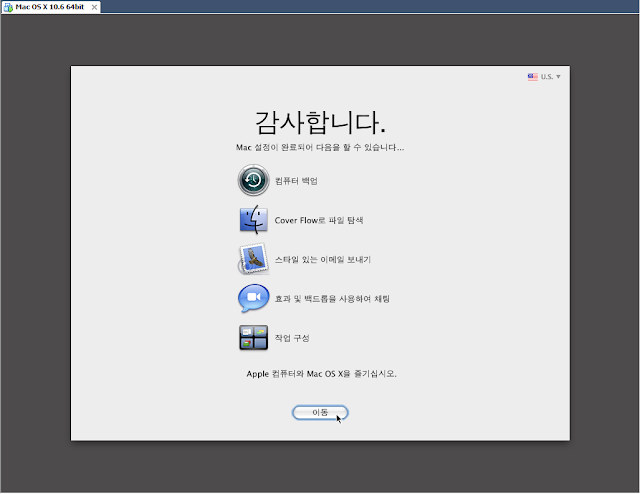Select the Mac OS X 10.6 64bit tab

[51, 7]
